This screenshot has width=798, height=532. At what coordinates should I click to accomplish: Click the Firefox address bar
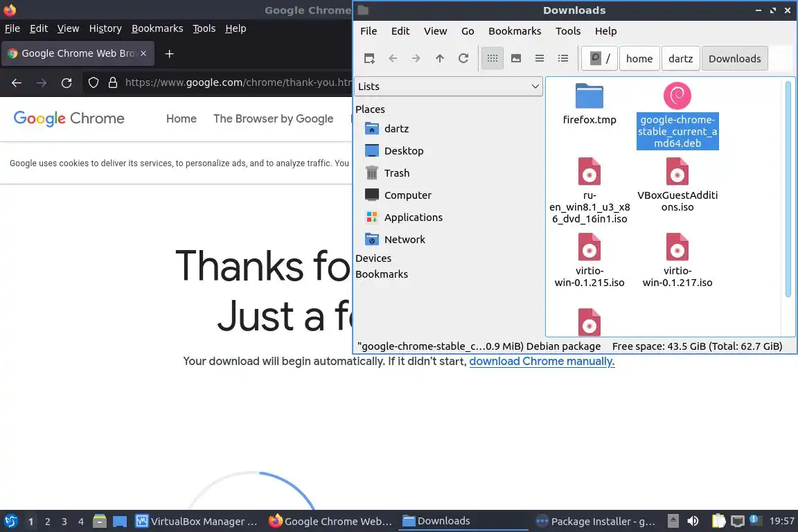point(238,82)
